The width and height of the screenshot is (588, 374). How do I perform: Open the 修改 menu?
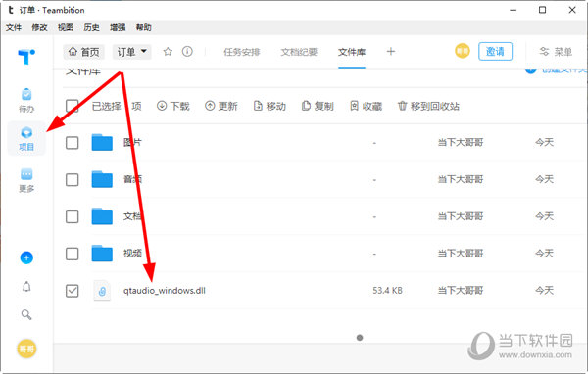tap(39, 27)
